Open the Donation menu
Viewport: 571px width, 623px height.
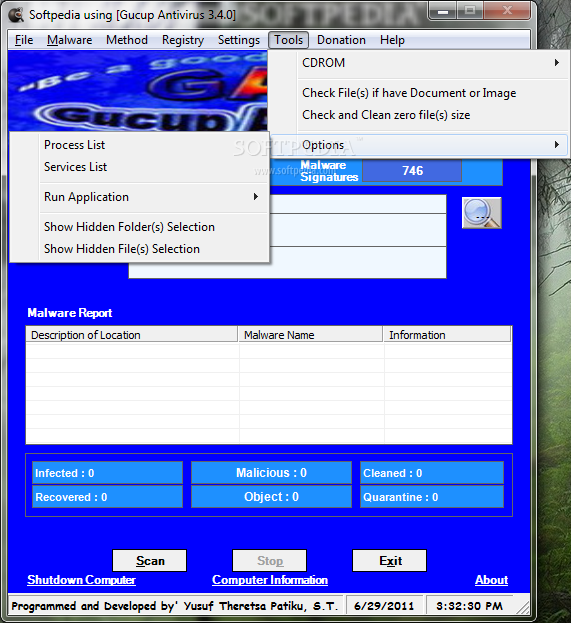pyautogui.click(x=341, y=40)
